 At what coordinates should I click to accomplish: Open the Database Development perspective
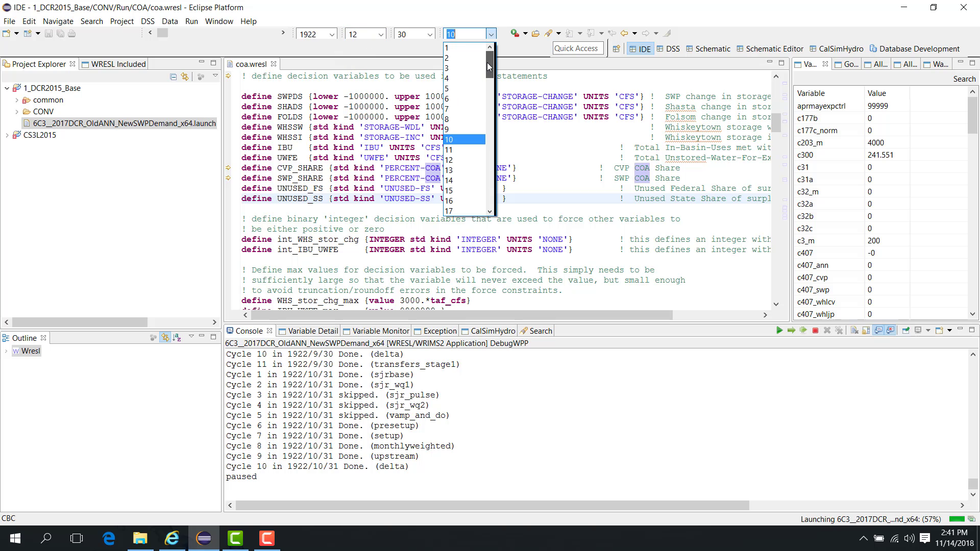(914, 49)
